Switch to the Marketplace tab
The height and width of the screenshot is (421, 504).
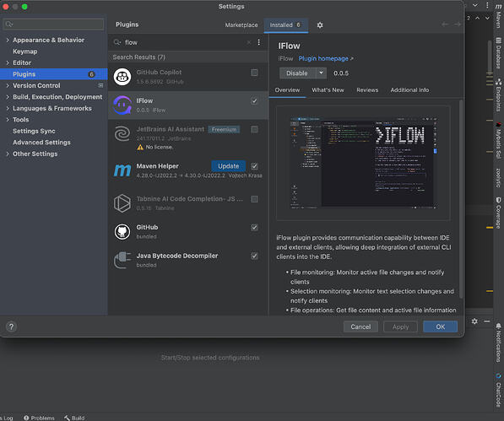[x=241, y=25]
